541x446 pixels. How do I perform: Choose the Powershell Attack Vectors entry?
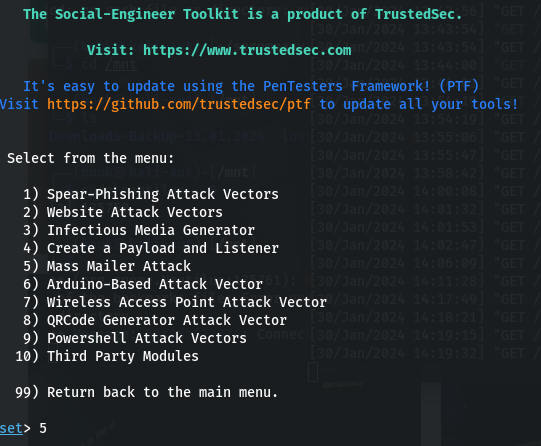click(135, 338)
